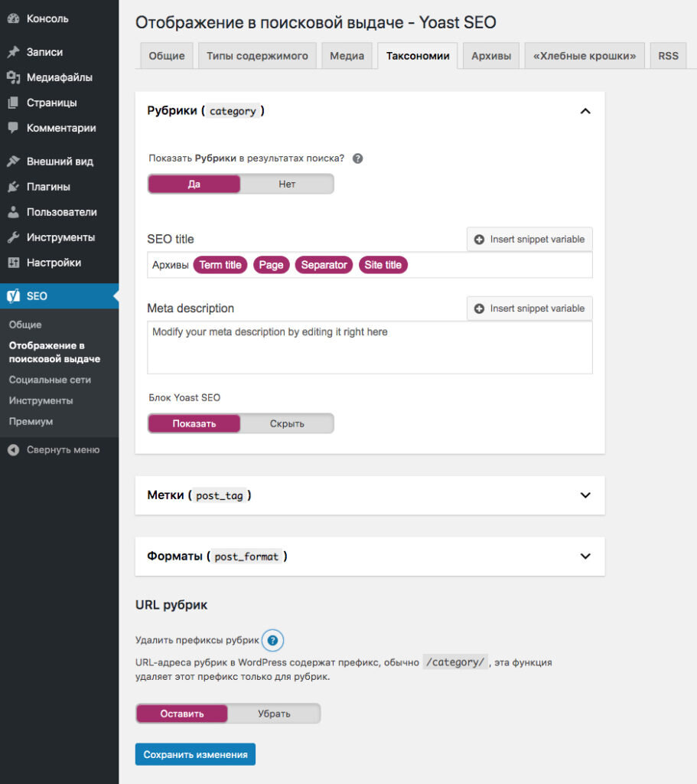Image resolution: width=697 pixels, height=784 pixels.
Task: Click inside the Meta description text area
Action: coord(370,348)
